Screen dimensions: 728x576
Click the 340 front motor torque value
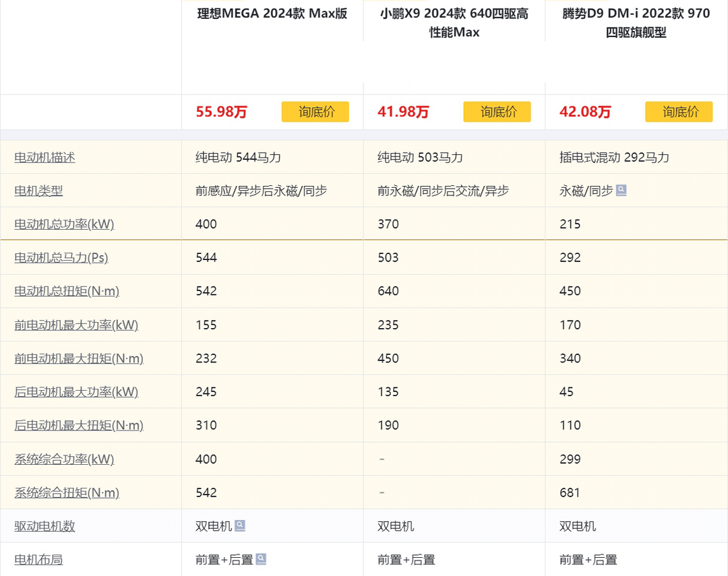570,358
